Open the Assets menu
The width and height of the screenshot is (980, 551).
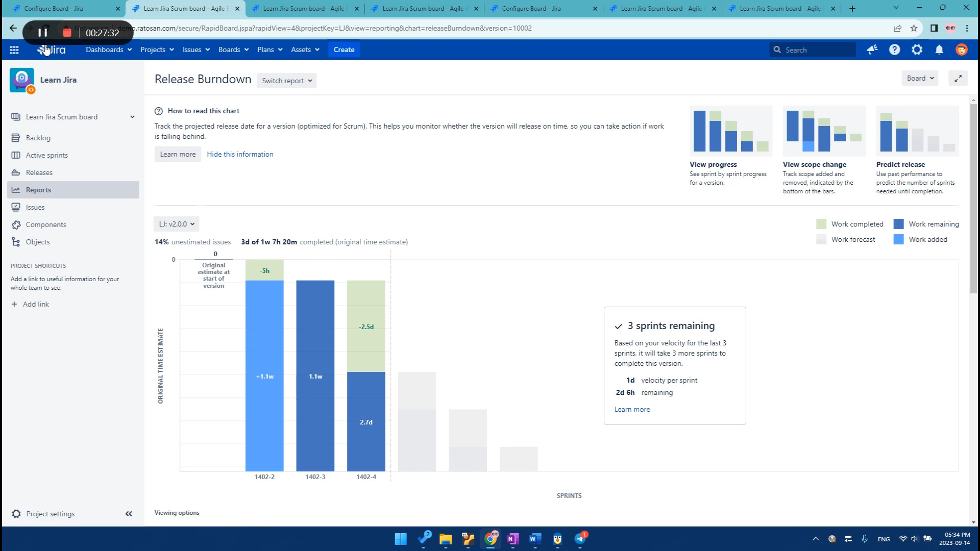point(305,49)
